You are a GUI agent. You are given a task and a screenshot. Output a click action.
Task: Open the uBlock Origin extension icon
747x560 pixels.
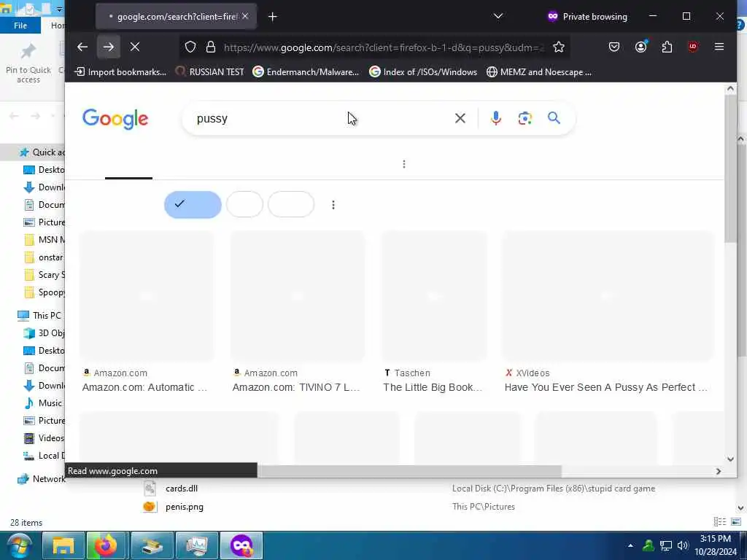pyautogui.click(x=693, y=47)
